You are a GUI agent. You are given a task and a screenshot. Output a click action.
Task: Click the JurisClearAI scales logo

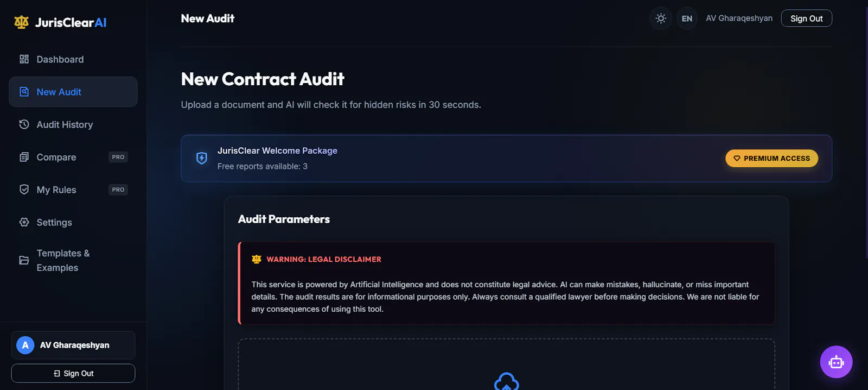point(22,22)
